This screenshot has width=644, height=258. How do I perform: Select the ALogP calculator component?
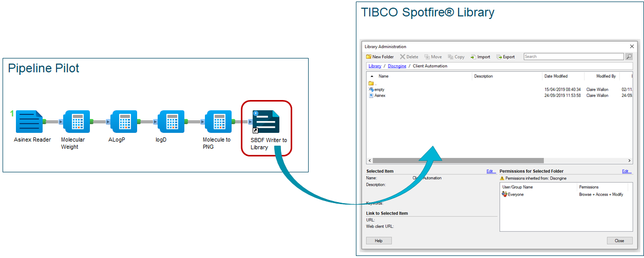click(x=124, y=122)
